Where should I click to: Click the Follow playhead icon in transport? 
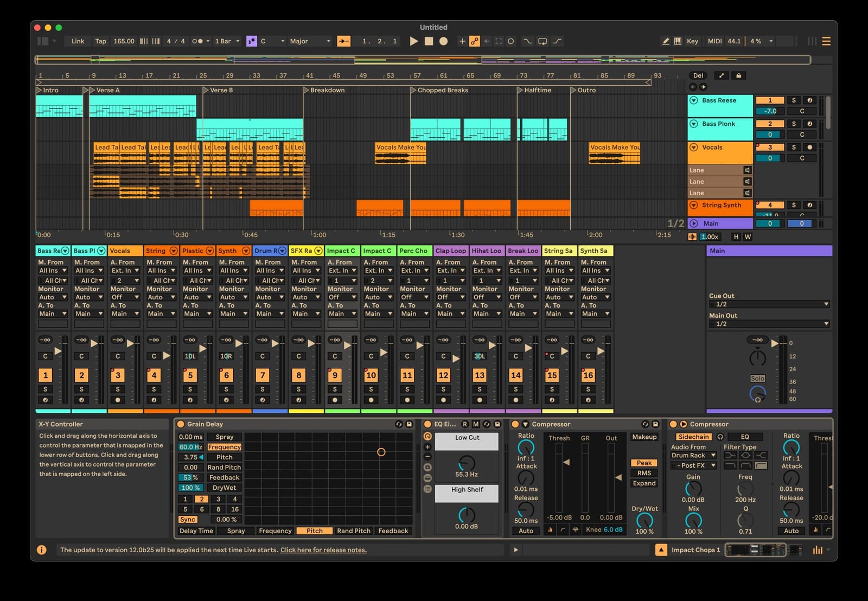click(343, 41)
